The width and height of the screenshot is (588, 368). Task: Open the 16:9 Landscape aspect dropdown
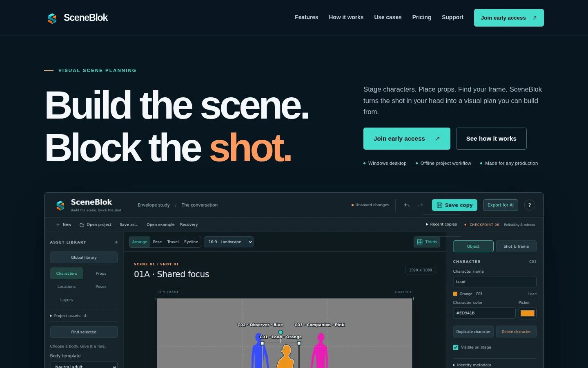229,242
